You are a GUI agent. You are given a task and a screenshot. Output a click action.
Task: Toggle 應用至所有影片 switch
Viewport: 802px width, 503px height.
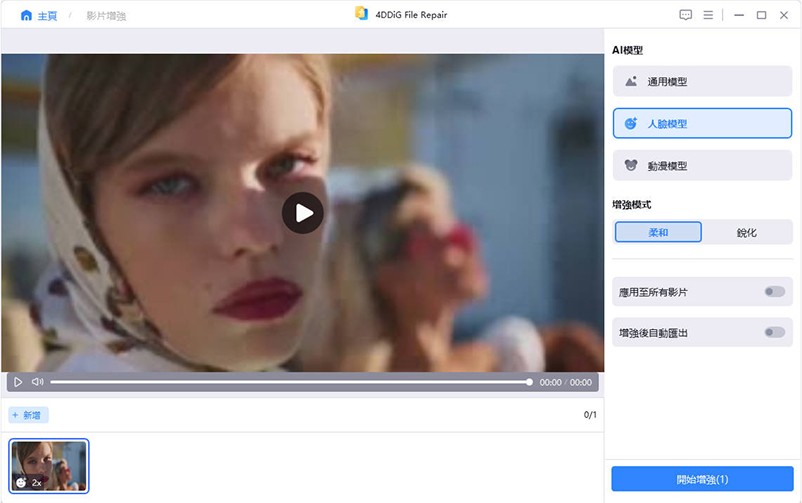774,292
